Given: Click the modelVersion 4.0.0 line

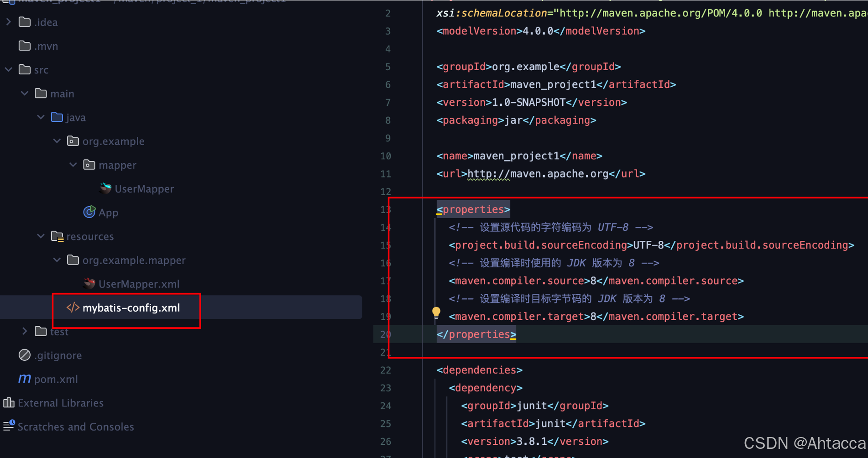Looking at the screenshot, I should coord(541,31).
